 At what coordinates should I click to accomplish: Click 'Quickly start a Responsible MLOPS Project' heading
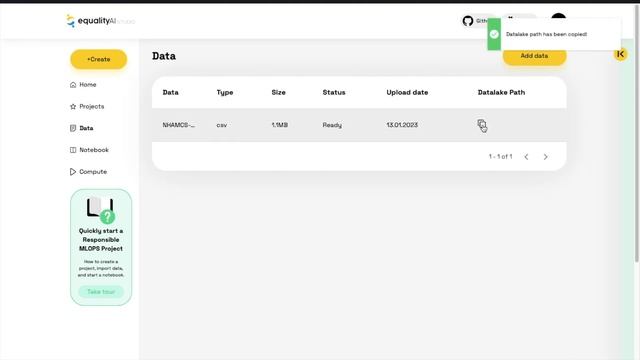pos(101,240)
